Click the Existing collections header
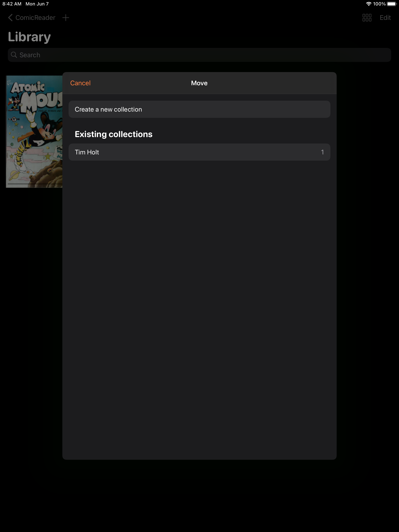The width and height of the screenshot is (399, 532). [113, 134]
